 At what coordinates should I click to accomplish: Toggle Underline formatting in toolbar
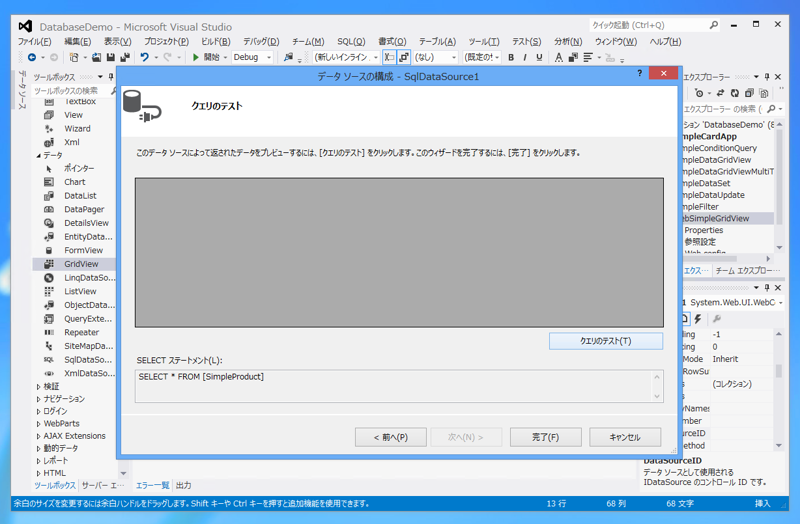539,57
